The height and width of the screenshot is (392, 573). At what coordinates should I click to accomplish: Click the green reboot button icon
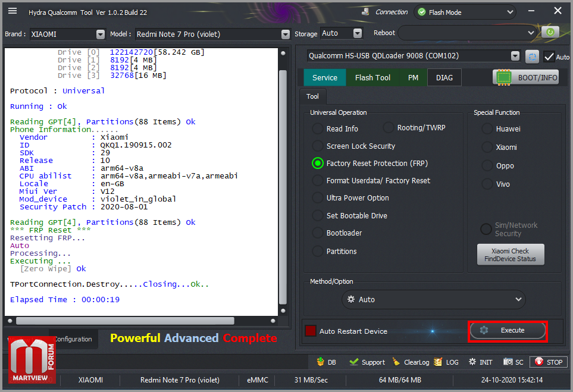[550, 33]
